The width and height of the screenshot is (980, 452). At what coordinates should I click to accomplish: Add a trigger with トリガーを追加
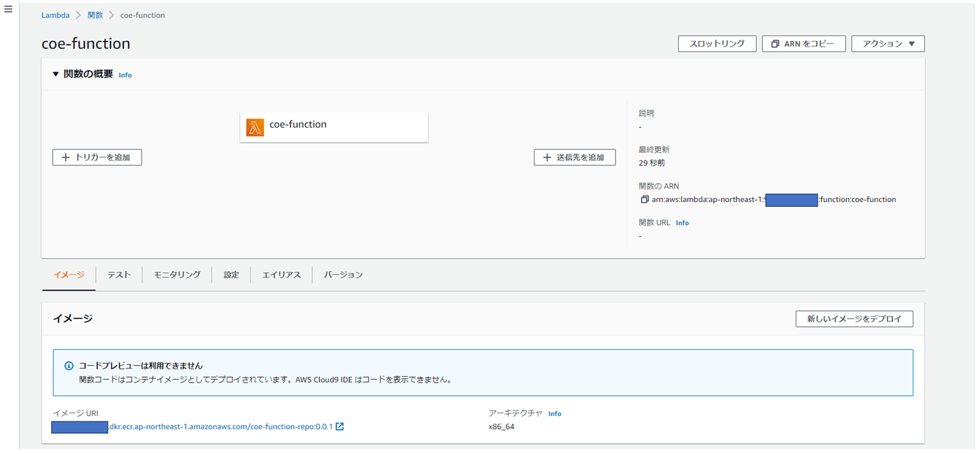[97, 158]
